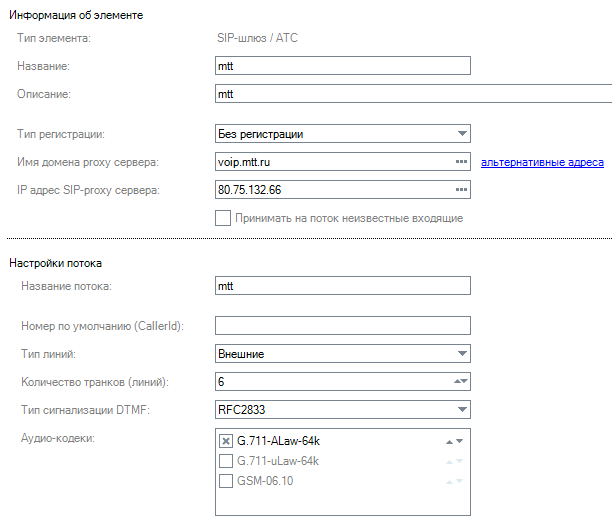Click trunk count spinner arrows
612x526 pixels.
coord(461,381)
